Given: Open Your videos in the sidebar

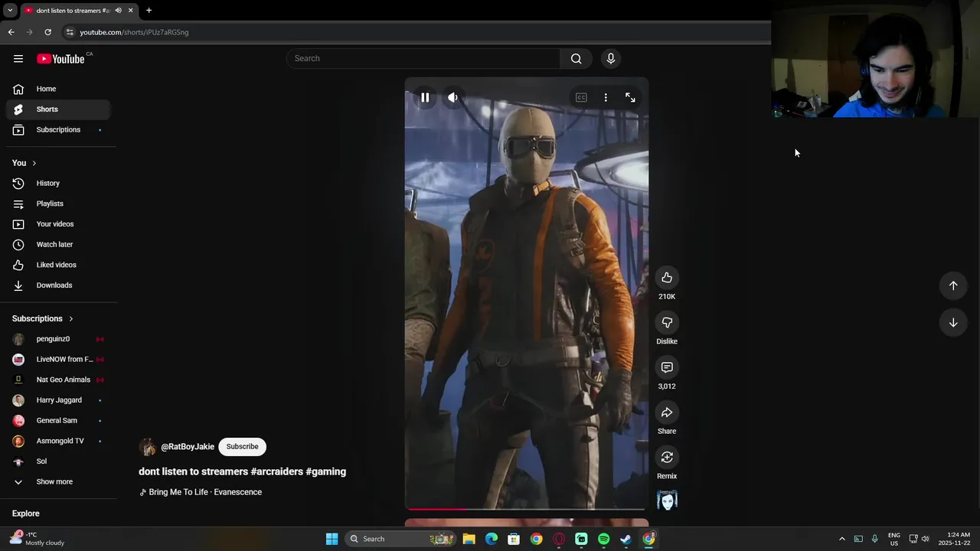Looking at the screenshot, I should coord(58,224).
